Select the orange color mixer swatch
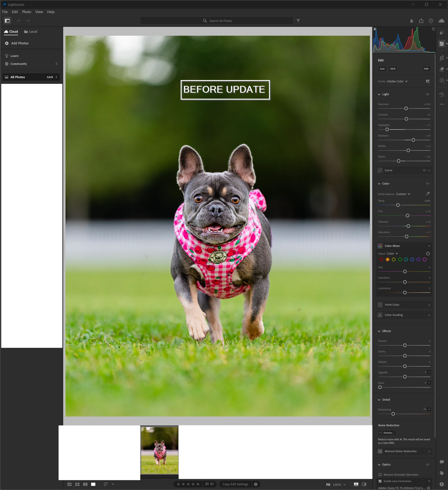The height and width of the screenshot is (490, 448). pyautogui.click(x=388, y=259)
